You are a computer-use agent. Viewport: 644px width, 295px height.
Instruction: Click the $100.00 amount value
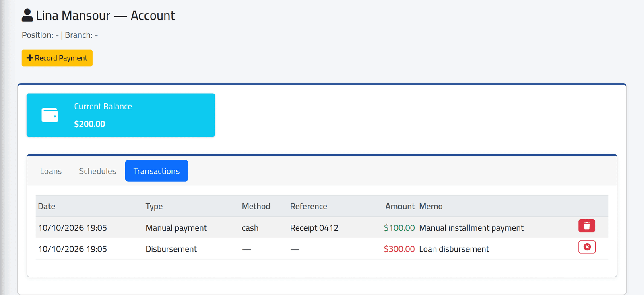(x=399, y=228)
